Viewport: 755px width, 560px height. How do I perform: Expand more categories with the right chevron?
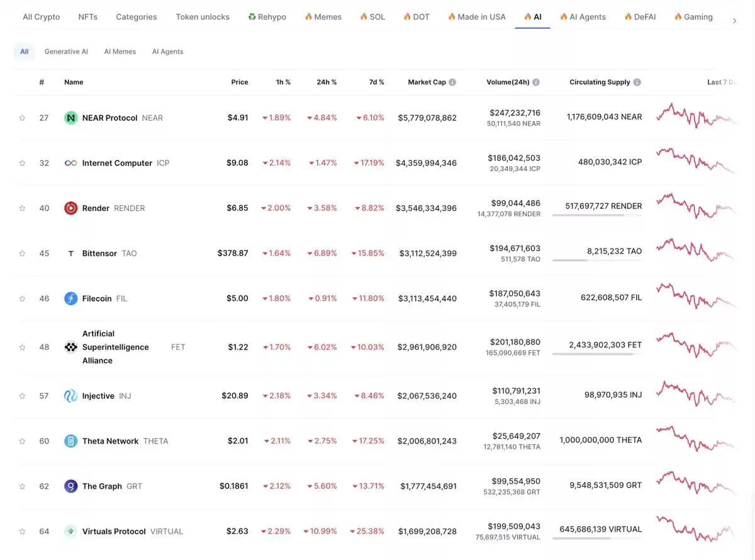734,21
